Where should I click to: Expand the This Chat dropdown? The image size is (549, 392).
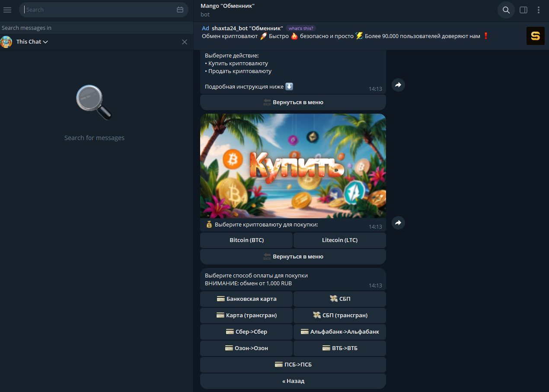[32, 42]
